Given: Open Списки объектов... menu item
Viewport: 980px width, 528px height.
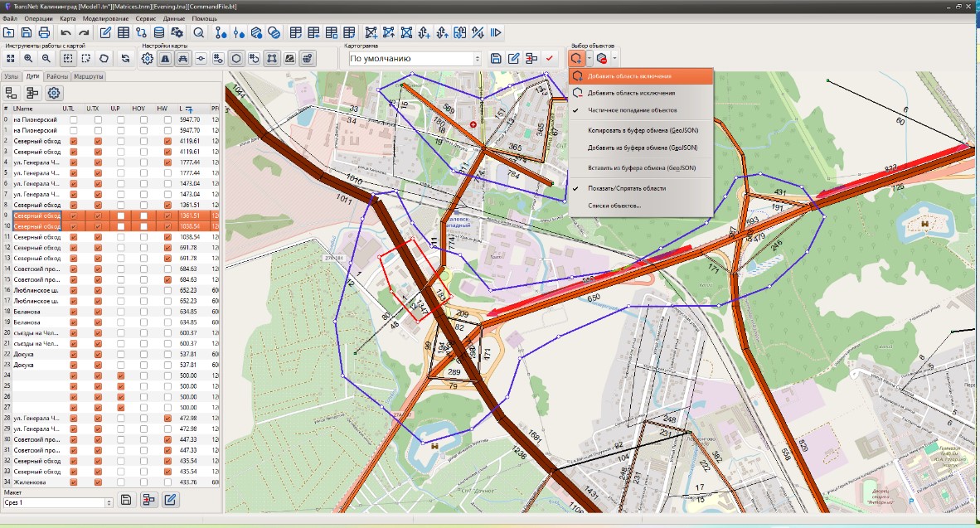Looking at the screenshot, I should (x=641, y=206).
